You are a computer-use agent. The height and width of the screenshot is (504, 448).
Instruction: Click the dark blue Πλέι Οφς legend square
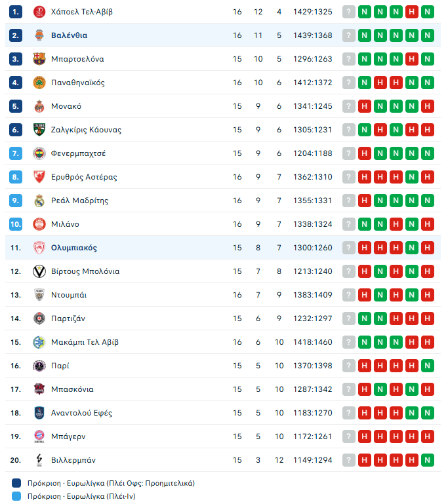click(17, 484)
